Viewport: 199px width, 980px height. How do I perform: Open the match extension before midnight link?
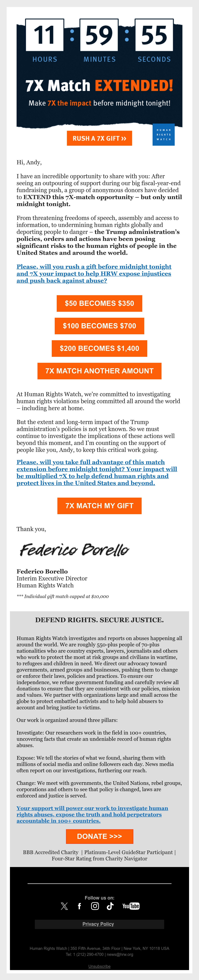[97, 472]
